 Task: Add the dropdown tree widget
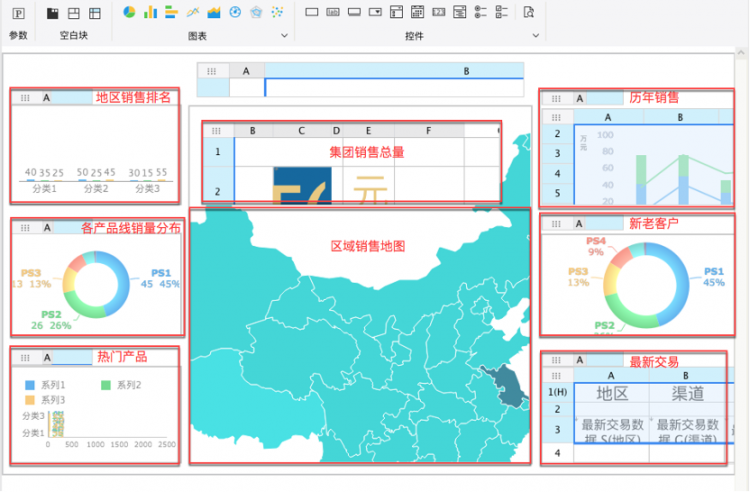pos(460,12)
